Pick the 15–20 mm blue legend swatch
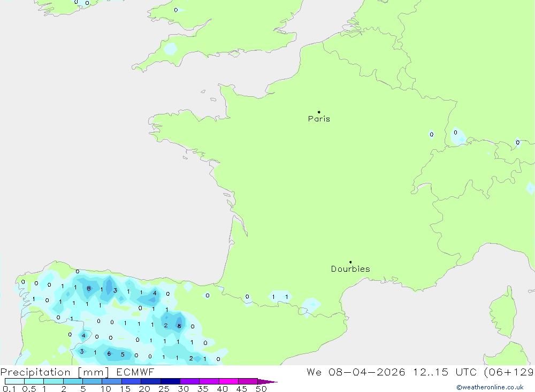The width and height of the screenshot is (535, 392). tap(132, 381)
